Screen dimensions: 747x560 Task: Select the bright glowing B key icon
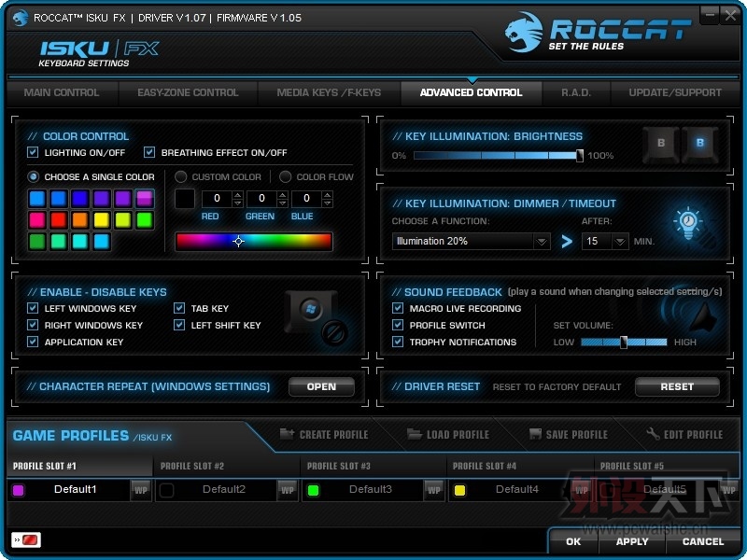click(x=699, y=144)
